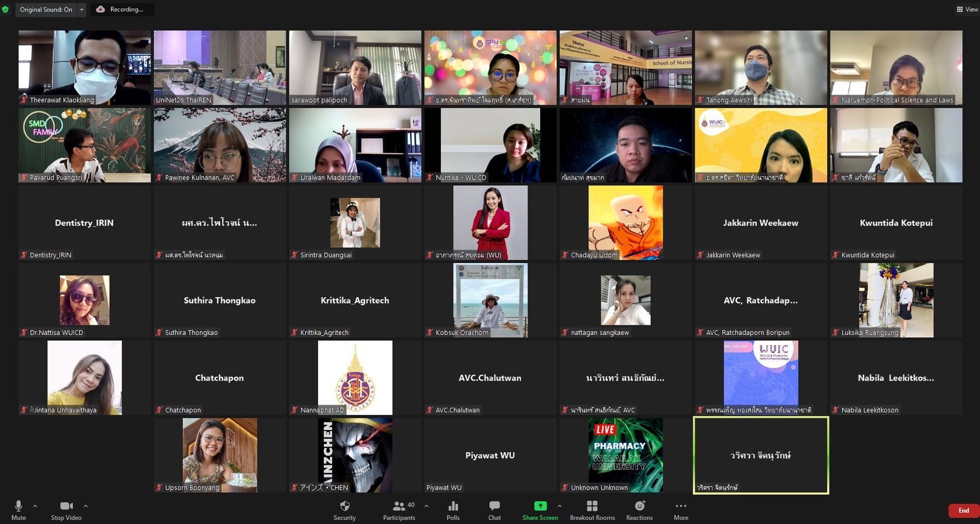Mute the microphone
Image resolution: width=980 pixels, height=524 pixels.
18,510
